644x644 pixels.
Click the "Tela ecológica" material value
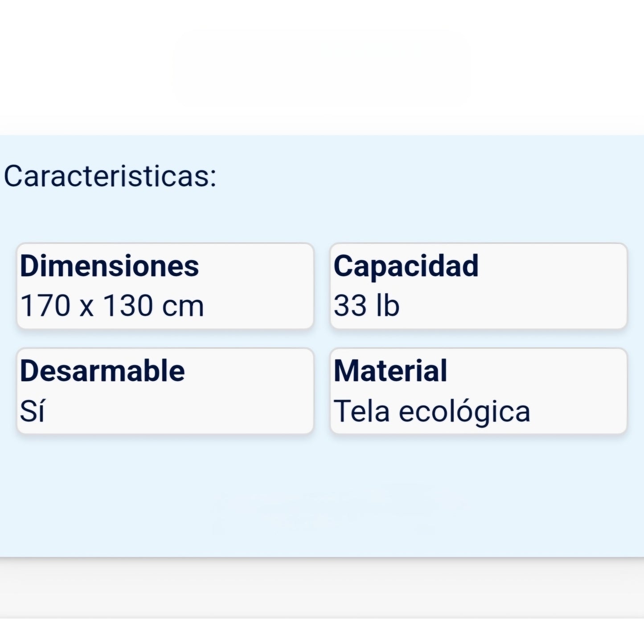pyautogui.click(x=432, y=411)
